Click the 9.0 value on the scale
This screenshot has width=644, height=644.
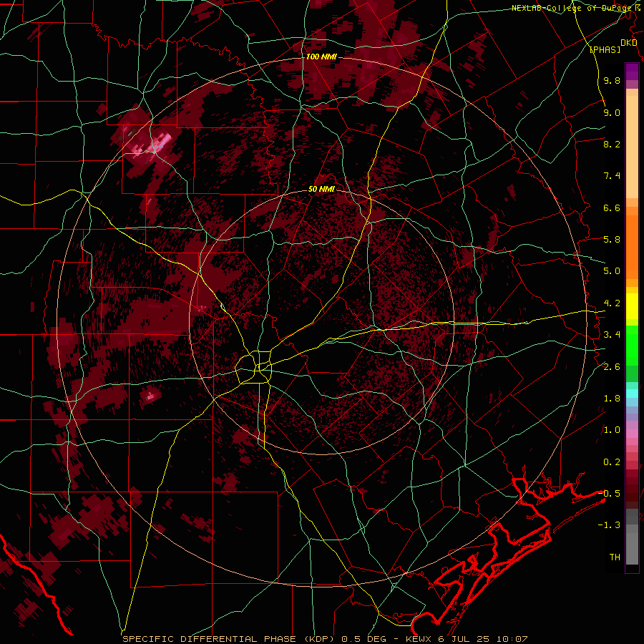612,112
